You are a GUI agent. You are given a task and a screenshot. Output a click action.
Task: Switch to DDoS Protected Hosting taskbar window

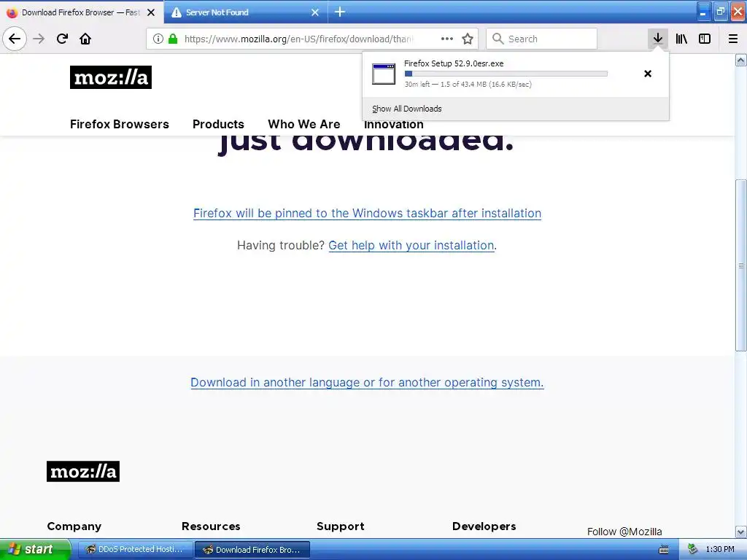click(x=135, y=550)
